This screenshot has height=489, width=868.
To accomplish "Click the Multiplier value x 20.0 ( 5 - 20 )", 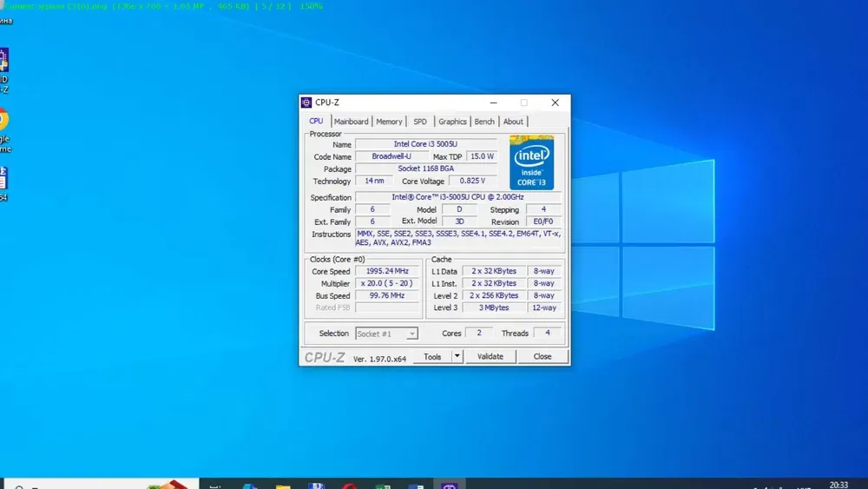I will point(387,283).
